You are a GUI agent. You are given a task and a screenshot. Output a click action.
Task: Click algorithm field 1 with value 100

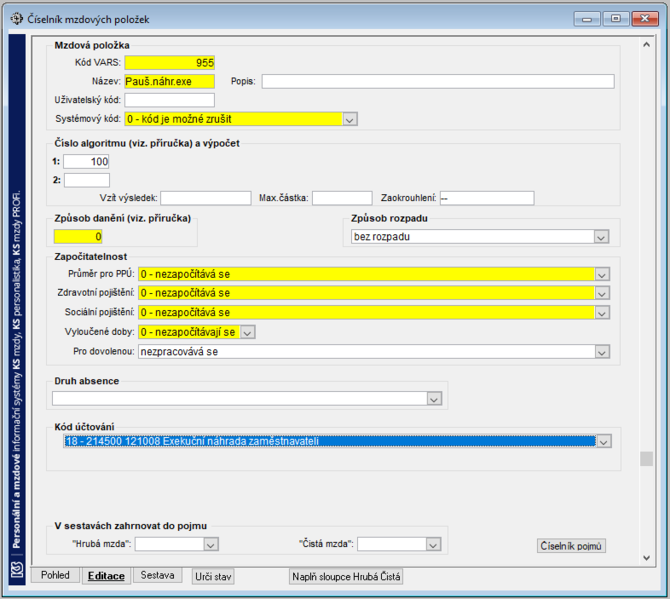pos(86,161)
